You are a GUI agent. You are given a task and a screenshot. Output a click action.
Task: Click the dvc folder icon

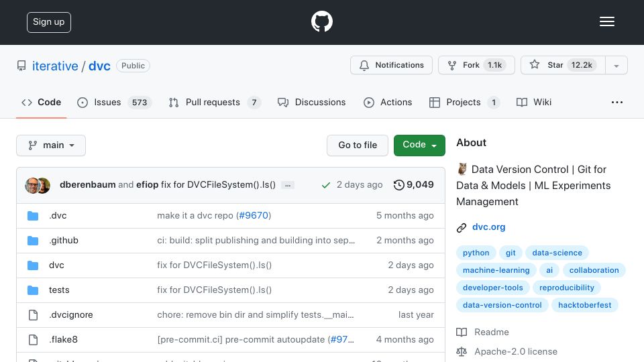pos(33,265)
